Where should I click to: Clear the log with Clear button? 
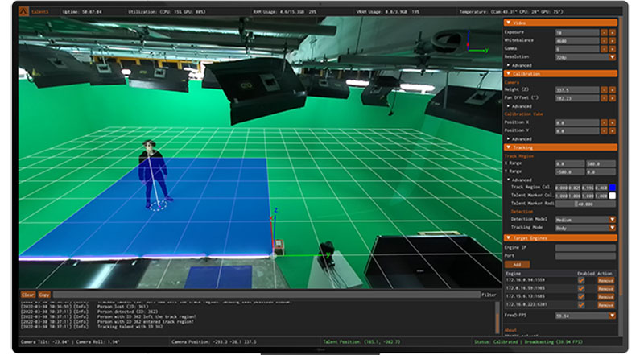[x=28, y=295]
